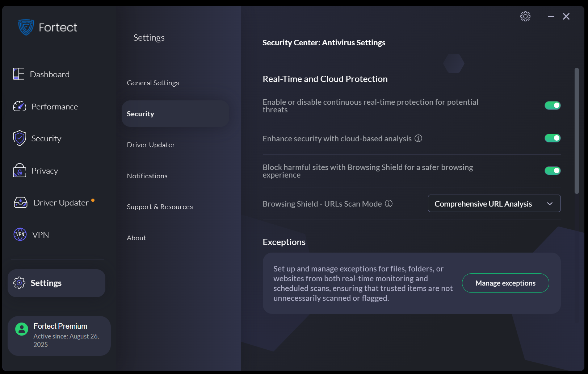Open General Settings section
Image resolution: width=588 pixels, height=374 pixels.
pos(153,83)
